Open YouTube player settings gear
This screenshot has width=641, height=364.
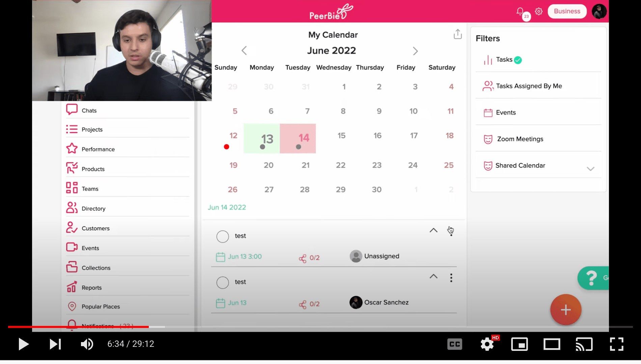tap(487, 344)
